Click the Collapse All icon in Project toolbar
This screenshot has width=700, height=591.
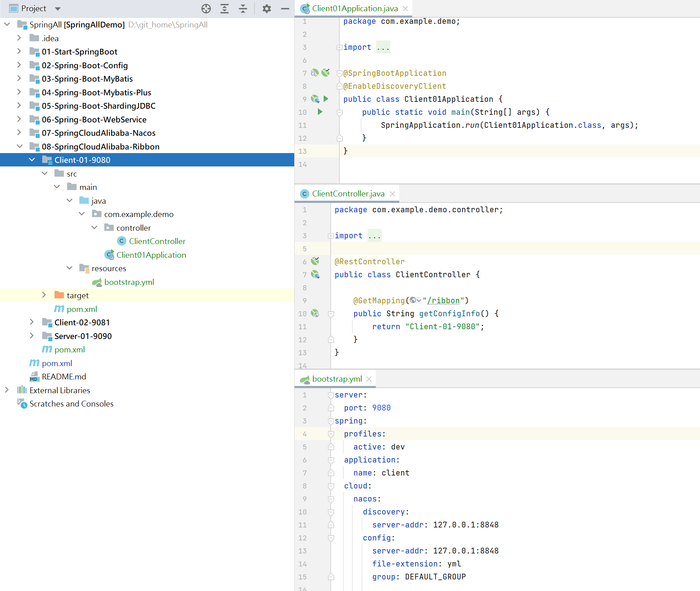click(x=243, y=9)
